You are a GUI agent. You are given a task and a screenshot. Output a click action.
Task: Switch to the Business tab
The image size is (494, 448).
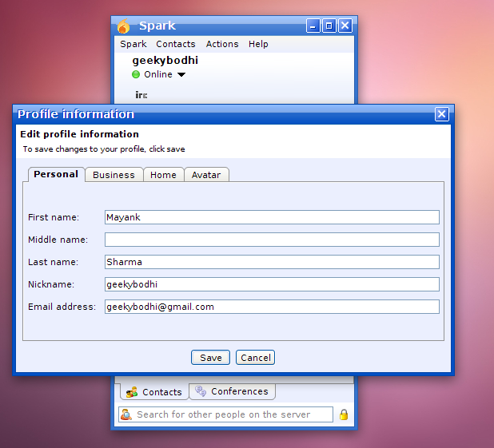pyautogui.click(x=114, y=175)
